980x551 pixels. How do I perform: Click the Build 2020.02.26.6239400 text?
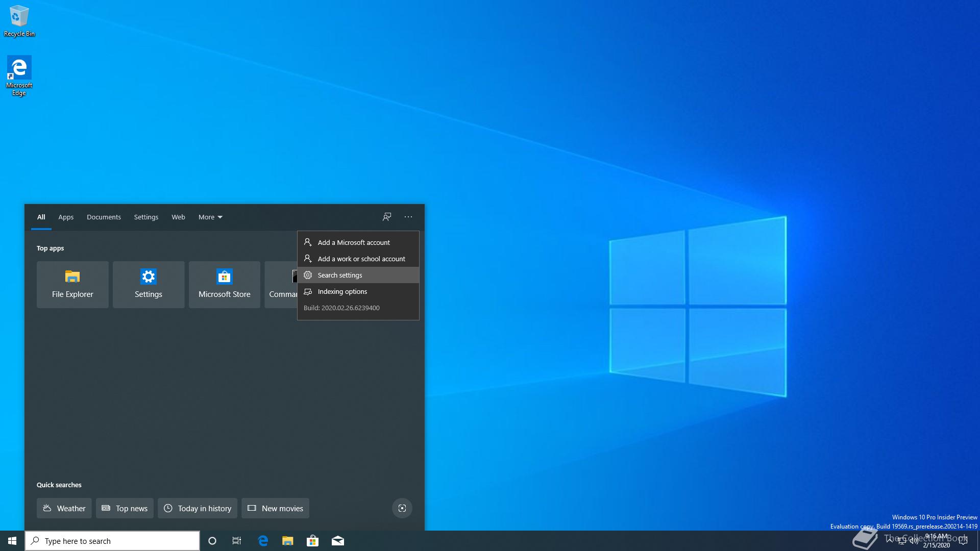tap(341, 308)
